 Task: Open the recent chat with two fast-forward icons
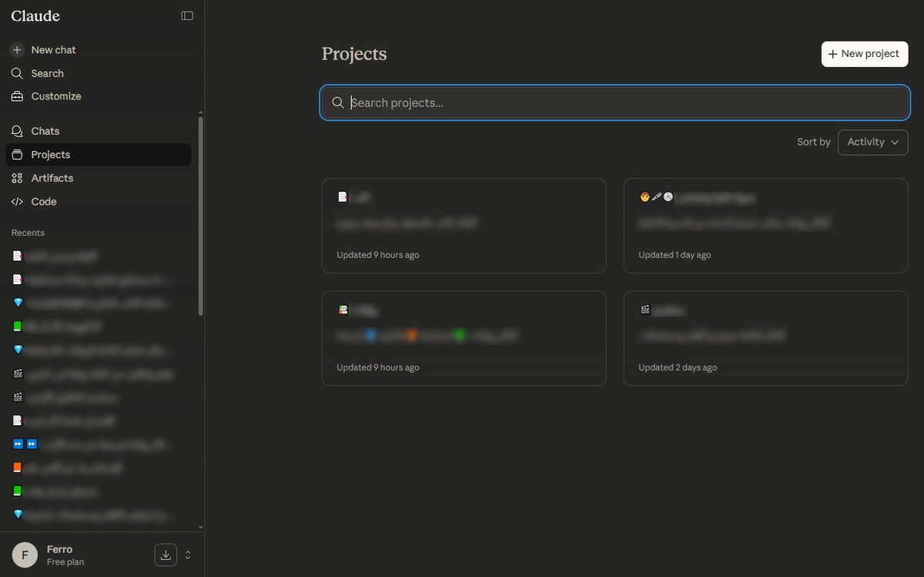[98, 444]
